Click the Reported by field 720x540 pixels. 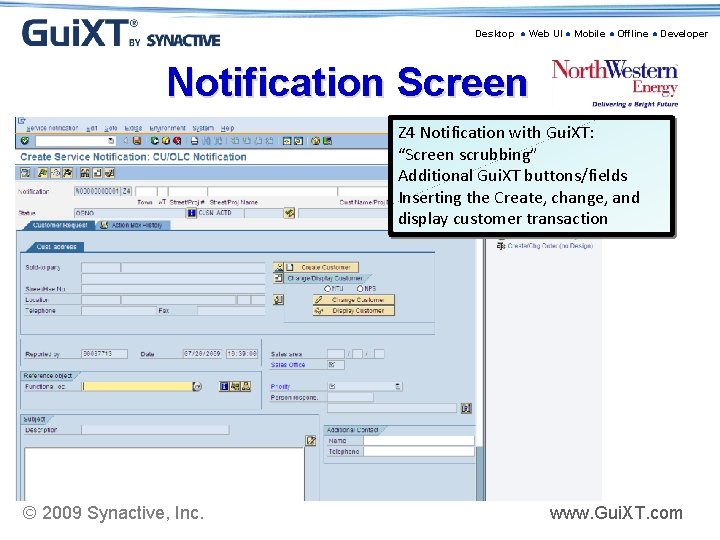click(x=105, y=354)
